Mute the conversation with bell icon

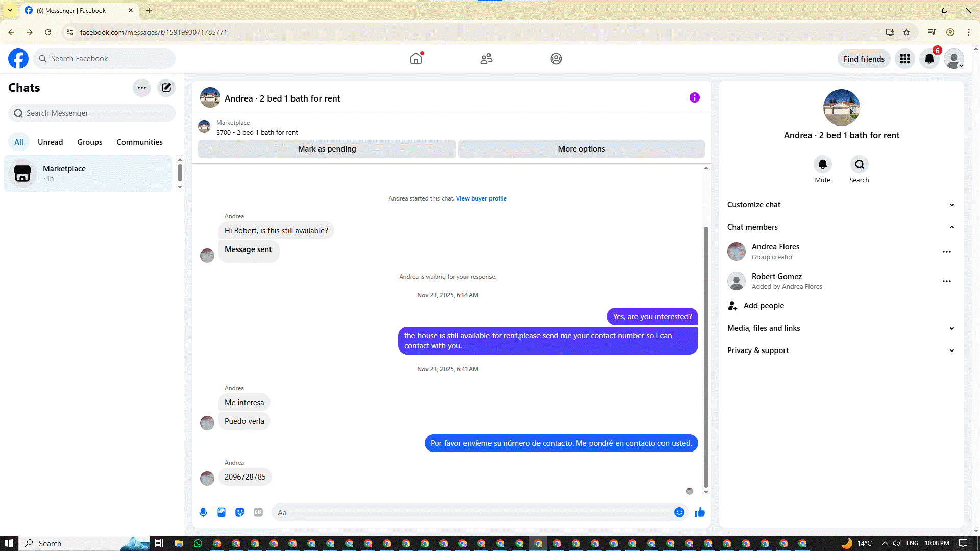[823, 164]
